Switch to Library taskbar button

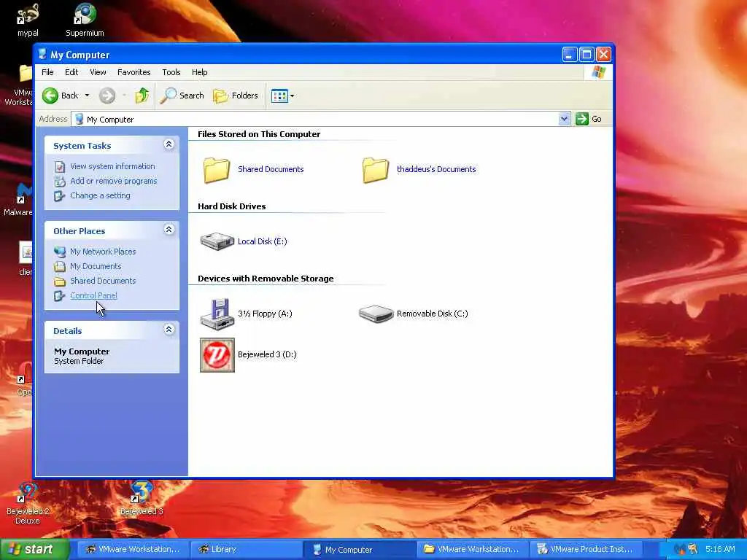pos(246,550)
